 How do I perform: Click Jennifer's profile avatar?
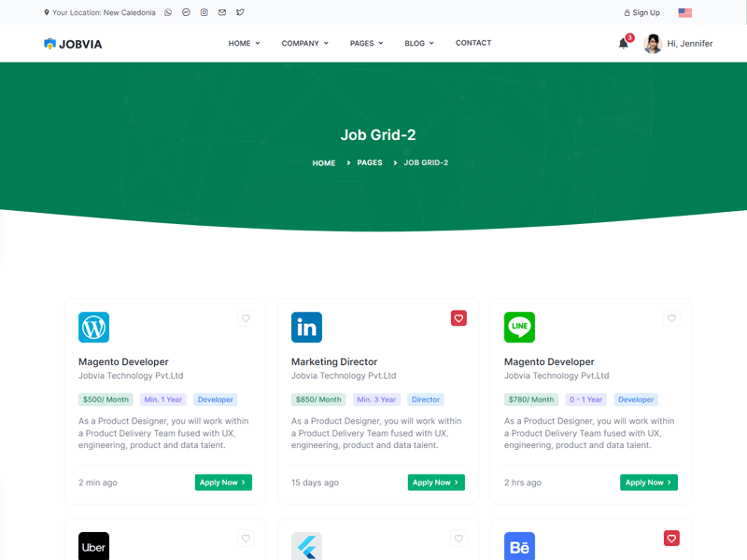click(x=653, y=44)
